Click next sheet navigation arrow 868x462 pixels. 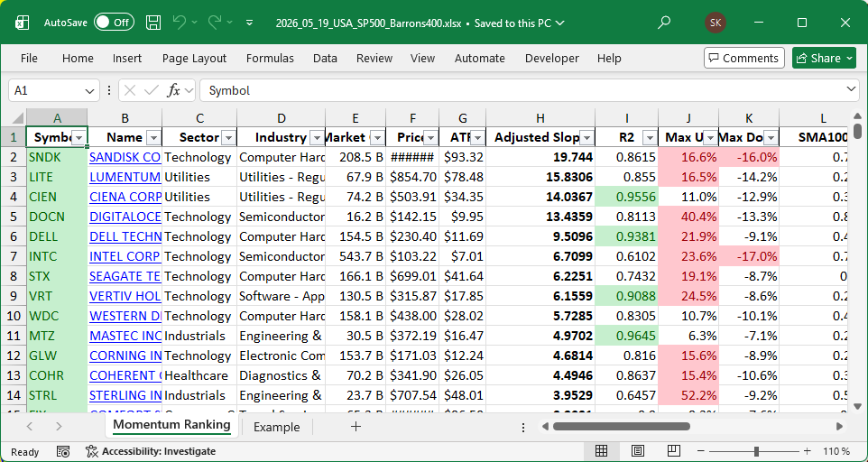point(59,426)
